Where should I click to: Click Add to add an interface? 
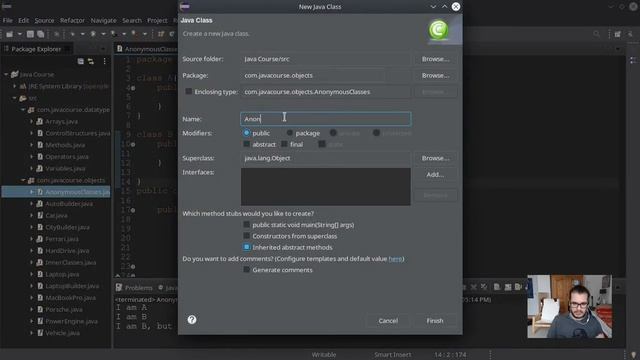click(435, 174)
